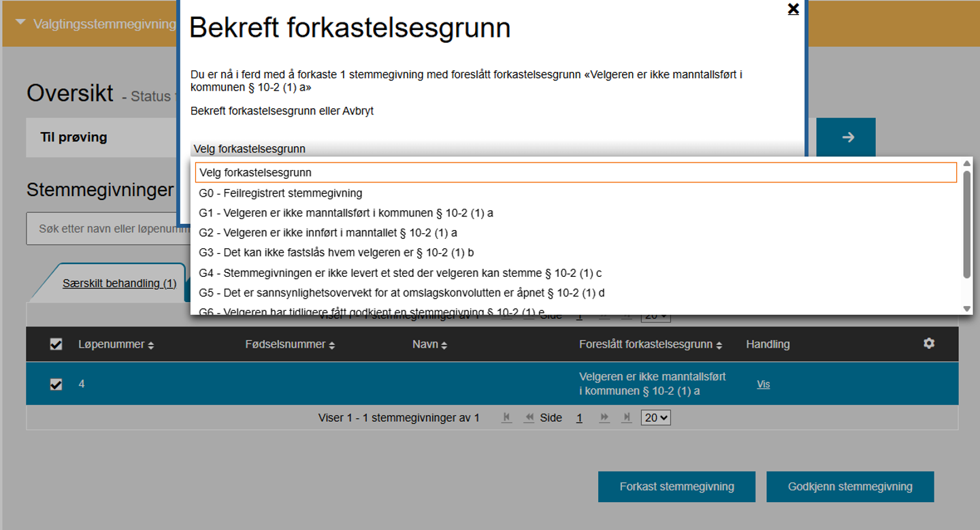Go to previous page in bottom pagination

pos(528,418)
